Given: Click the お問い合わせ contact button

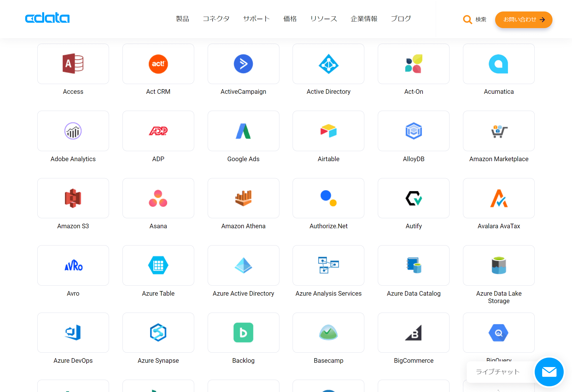Looking at the screenshot, I should [524, 19].
